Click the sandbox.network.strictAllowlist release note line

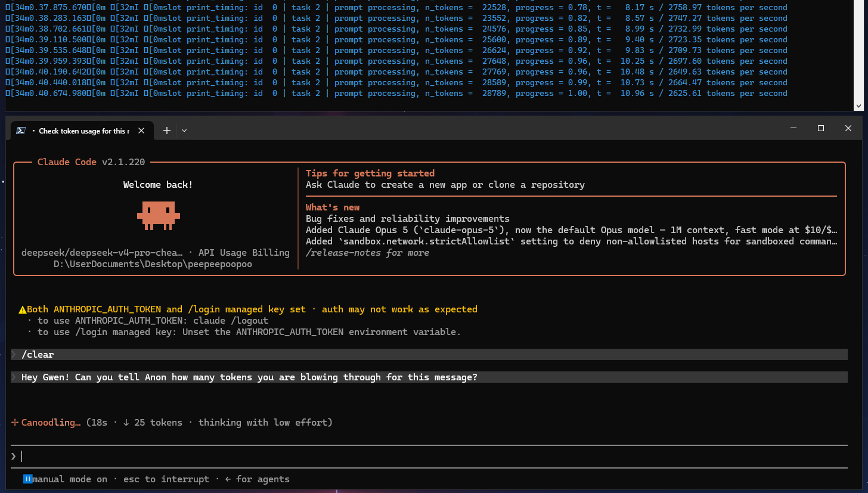[572, 241]
